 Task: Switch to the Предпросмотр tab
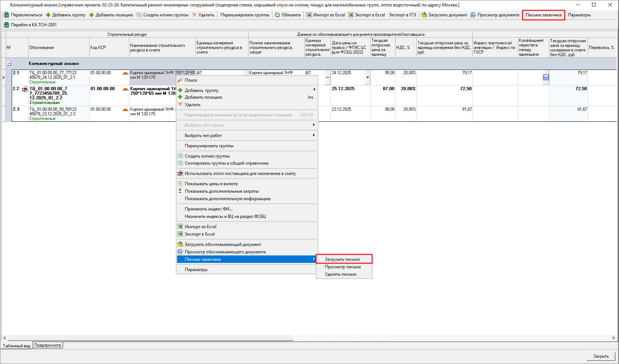[48, 345]
